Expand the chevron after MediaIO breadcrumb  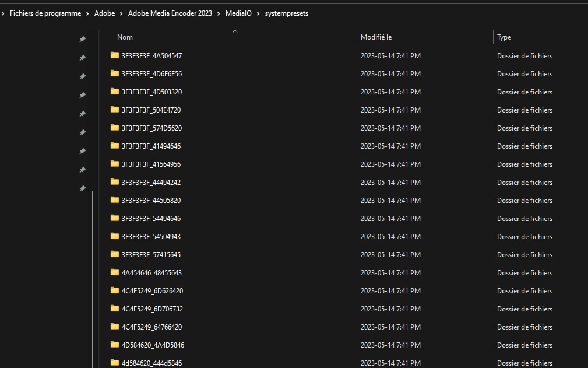click(258, 13)
